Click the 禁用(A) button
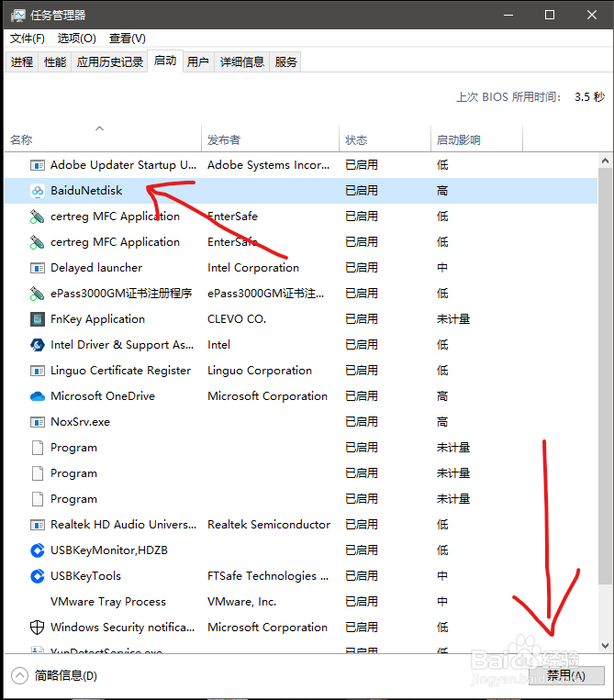Viewport: 614px width, 700px height. [566, 676]
